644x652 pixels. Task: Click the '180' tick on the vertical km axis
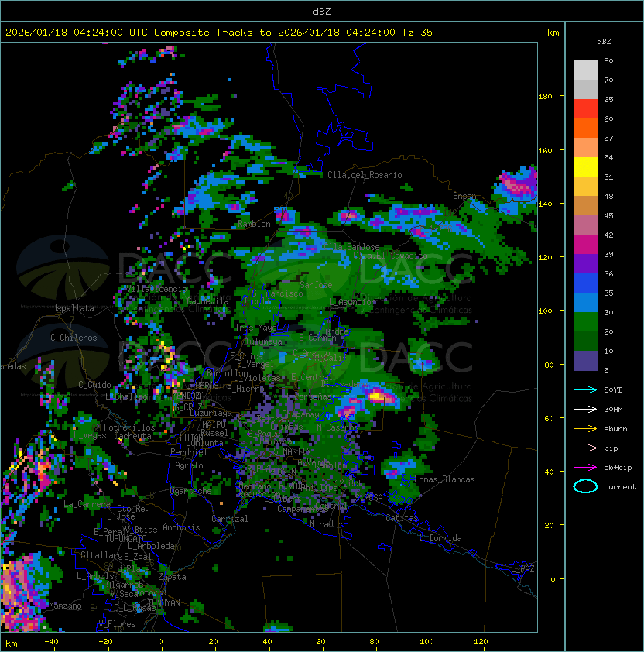click(545, 97)
